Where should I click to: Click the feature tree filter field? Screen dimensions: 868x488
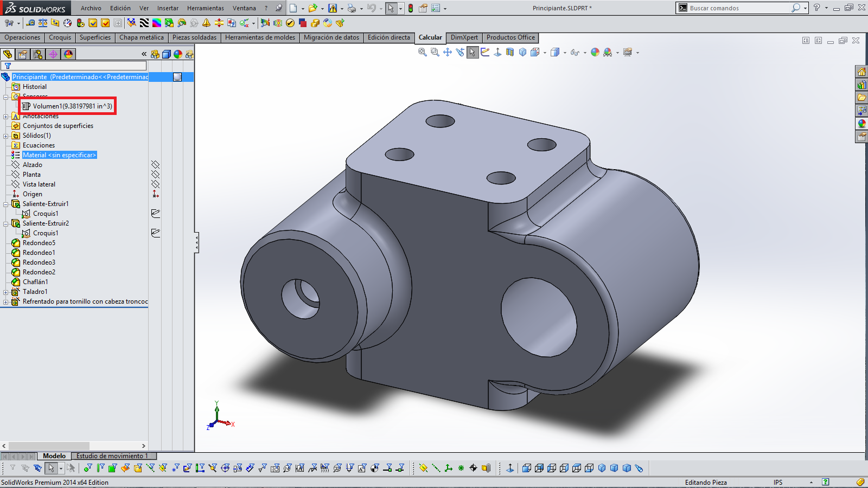74,66
